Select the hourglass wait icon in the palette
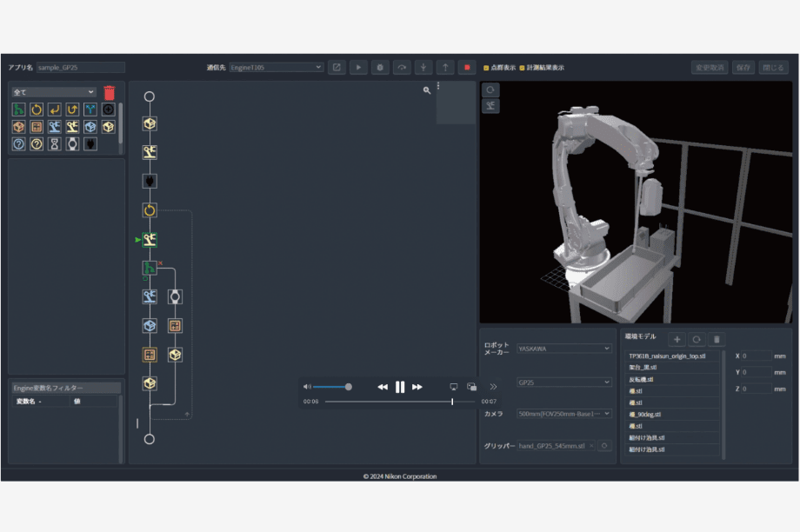 pos(55,143)
